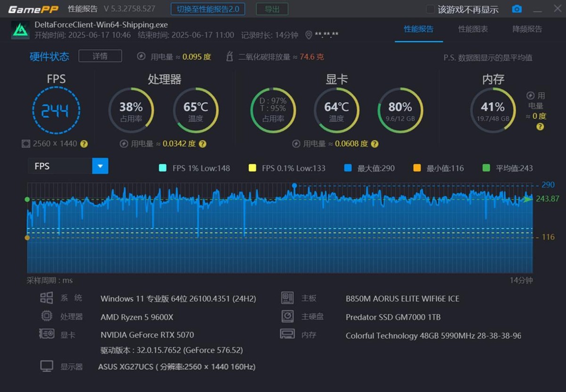Click the resolution icon next to 2560 x 1440
The image size is (566, 392).
[x=26, y=144]
